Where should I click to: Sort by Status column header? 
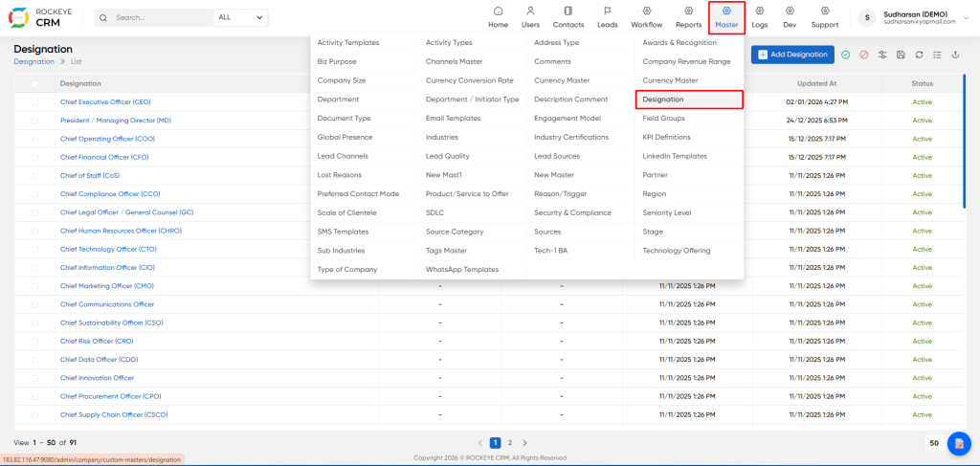(922, 83)
